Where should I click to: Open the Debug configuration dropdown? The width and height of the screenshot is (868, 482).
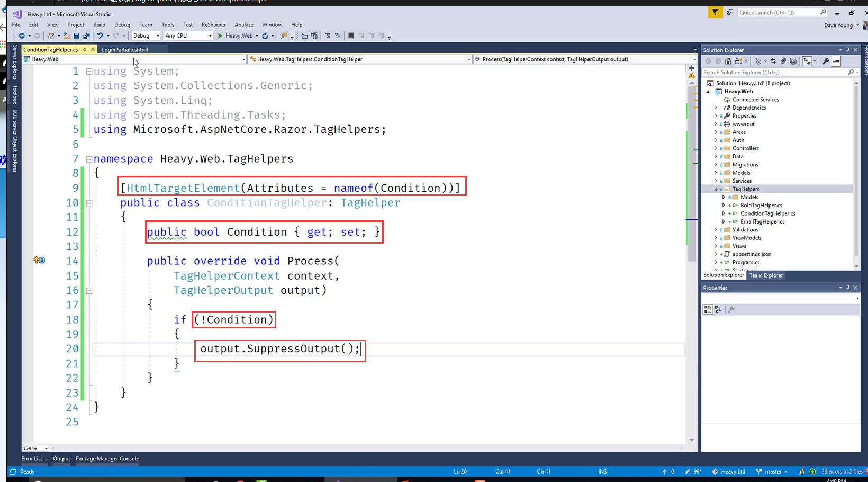coord(146,35)
